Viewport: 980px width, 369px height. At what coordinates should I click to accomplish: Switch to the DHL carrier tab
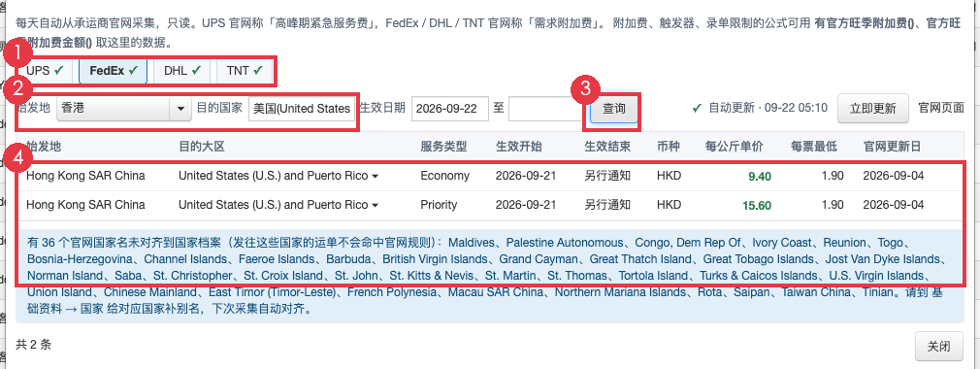click(x=181, y=71)
